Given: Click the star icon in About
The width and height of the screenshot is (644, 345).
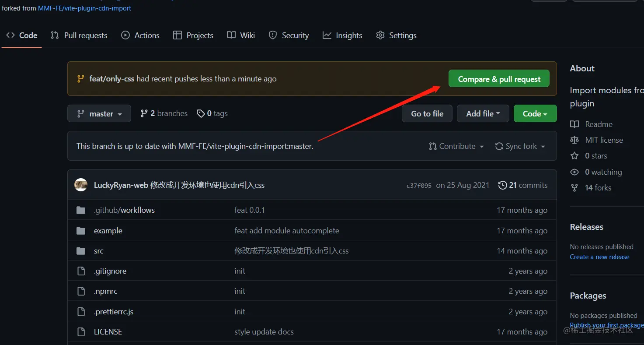Looking at the screenshot, I should click(x=574, y=156).
